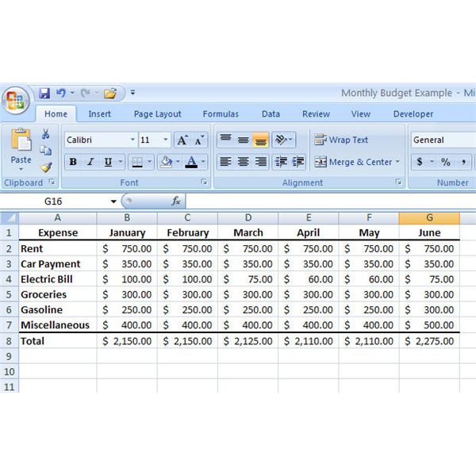Open Font dialog launcher
Viewport: 476px width, 476px height.
204,182
